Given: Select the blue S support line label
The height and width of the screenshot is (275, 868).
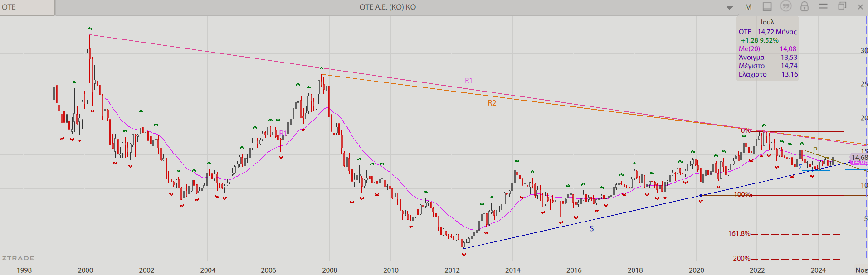Looking at the screenshot, I should pyautogui.click(x=592, y=229).
